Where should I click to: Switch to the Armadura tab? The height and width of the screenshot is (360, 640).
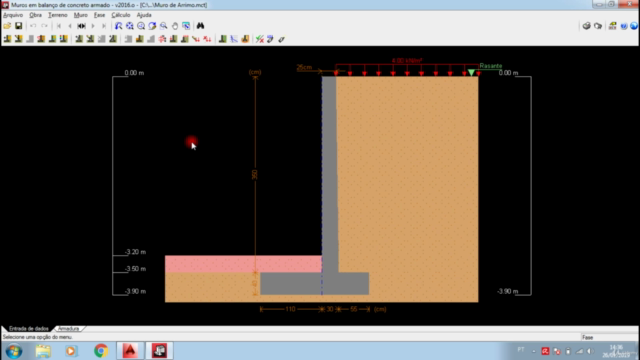[68, 329]
